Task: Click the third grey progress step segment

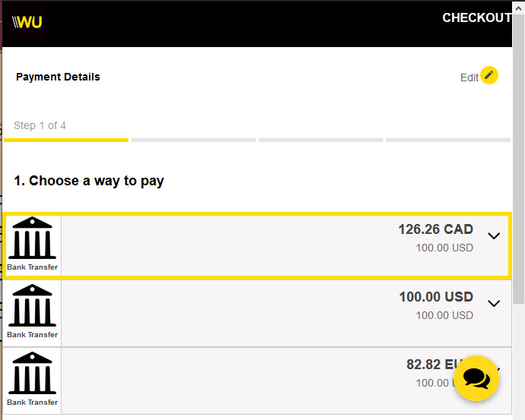Action: click(x=321, y=141)
